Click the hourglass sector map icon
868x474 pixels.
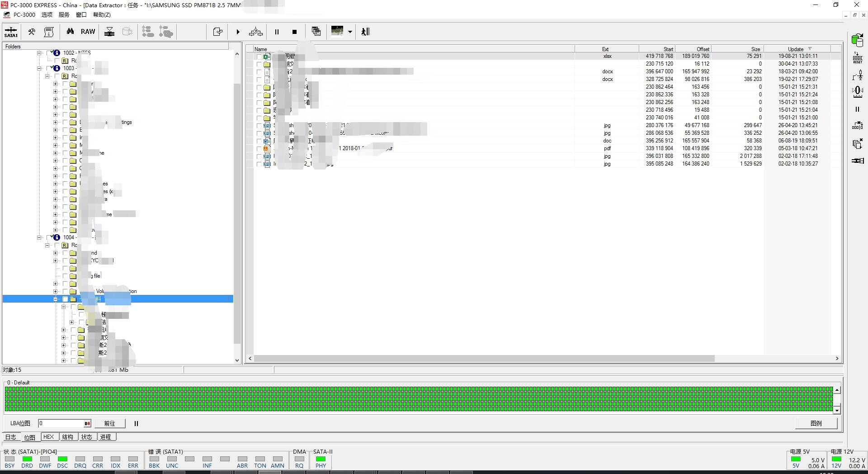pos(109,32)
